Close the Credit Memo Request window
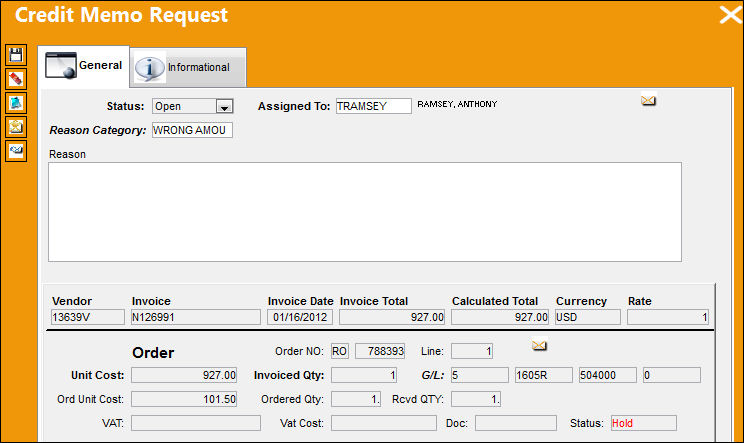Image resolution: width=744 pixels, height=443 pixels. (730, 15)
